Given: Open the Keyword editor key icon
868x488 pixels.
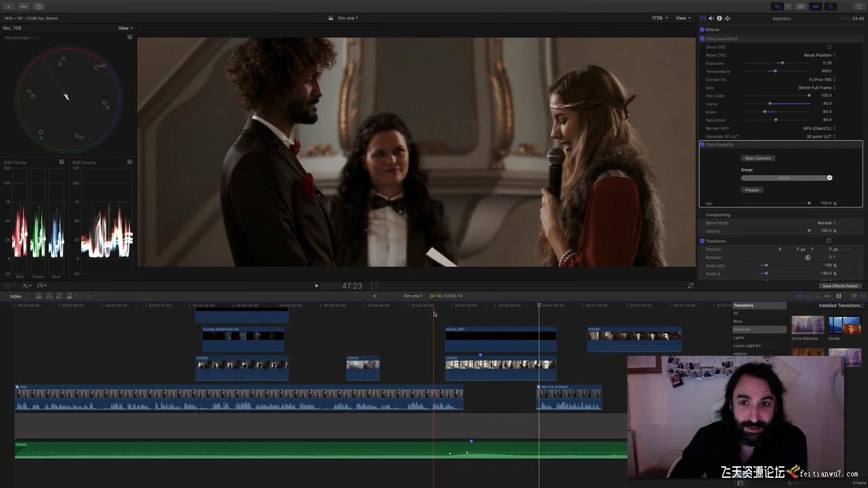Looking at the screenshot, I should click(24, 6).
